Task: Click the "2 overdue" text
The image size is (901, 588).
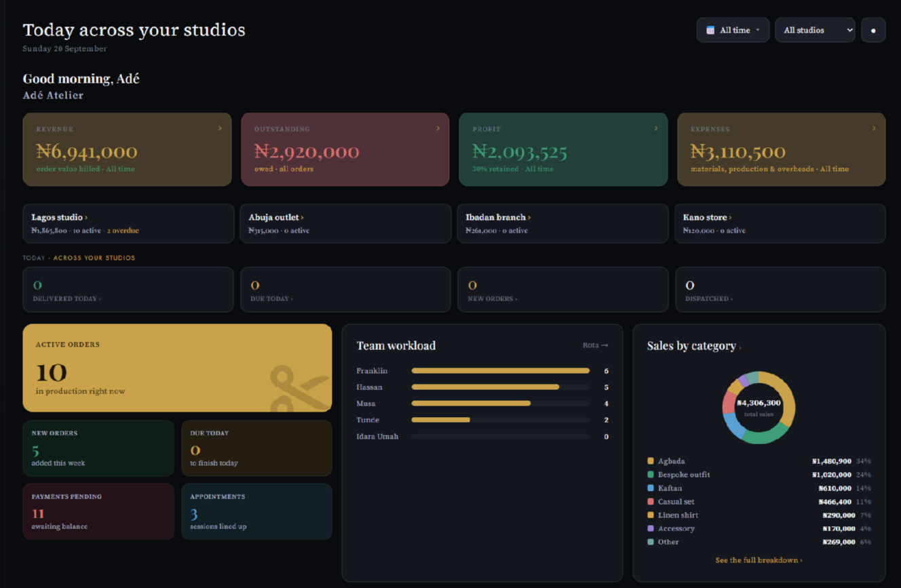Action: [x=123, y=231]
